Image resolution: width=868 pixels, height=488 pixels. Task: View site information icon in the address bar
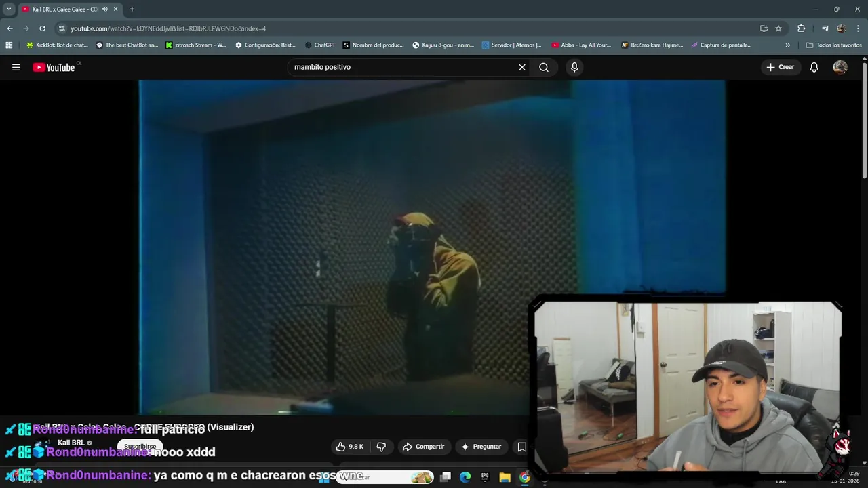(x=62, y=28)
